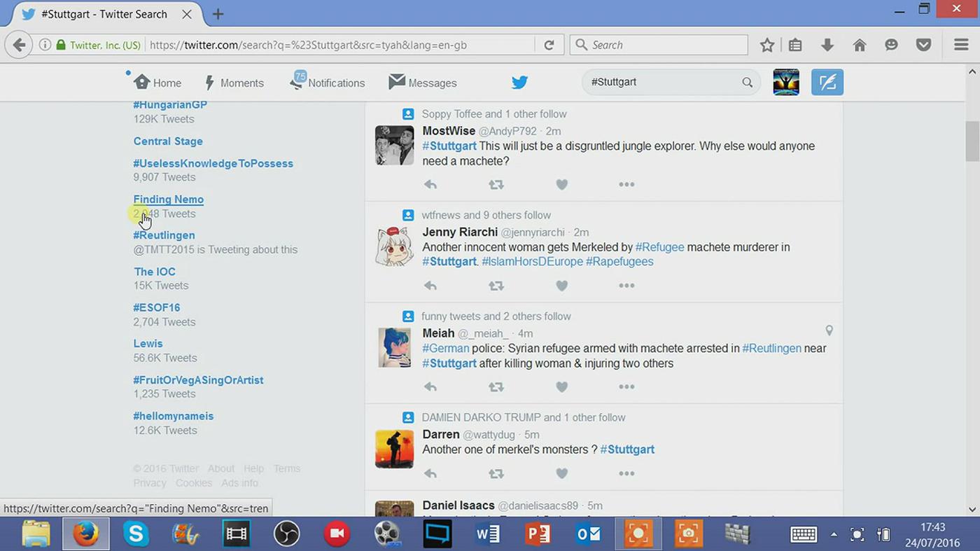This screenshot has width=980, height=551.
Task: Open the #UselessKnowledgeToPossess trend
Action: (x=213, y=164)
